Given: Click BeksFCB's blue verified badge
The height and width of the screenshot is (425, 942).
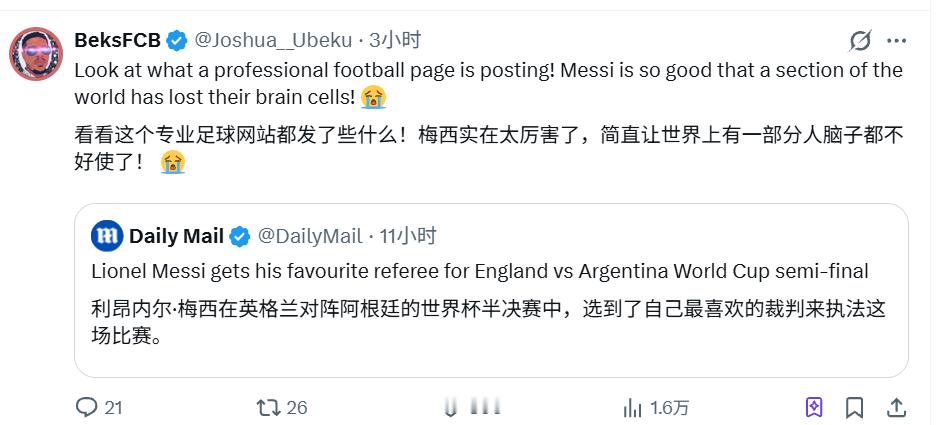Looking at the screenshot, I should click(x=177, y=40).
